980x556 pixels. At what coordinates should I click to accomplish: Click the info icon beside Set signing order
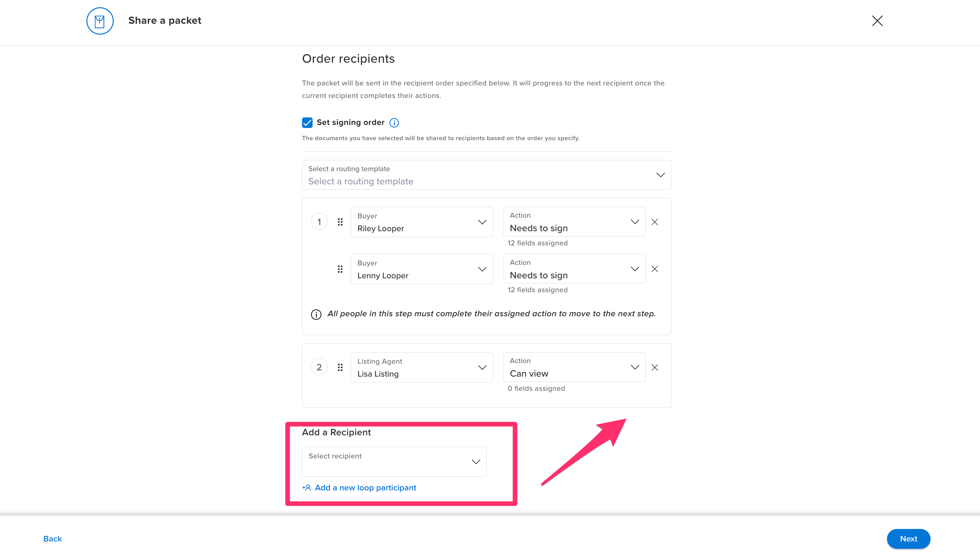click(394, 122)
